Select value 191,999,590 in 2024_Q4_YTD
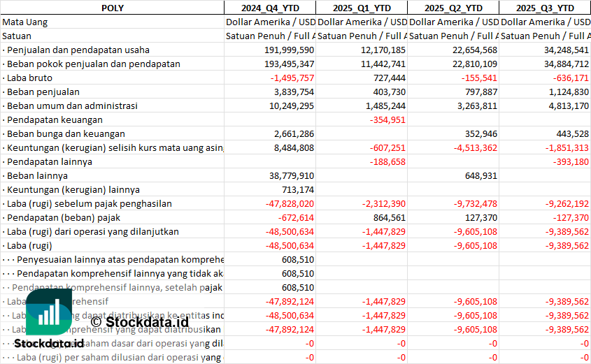This screenshot has width=591, height=364. [x=289, y=50]
